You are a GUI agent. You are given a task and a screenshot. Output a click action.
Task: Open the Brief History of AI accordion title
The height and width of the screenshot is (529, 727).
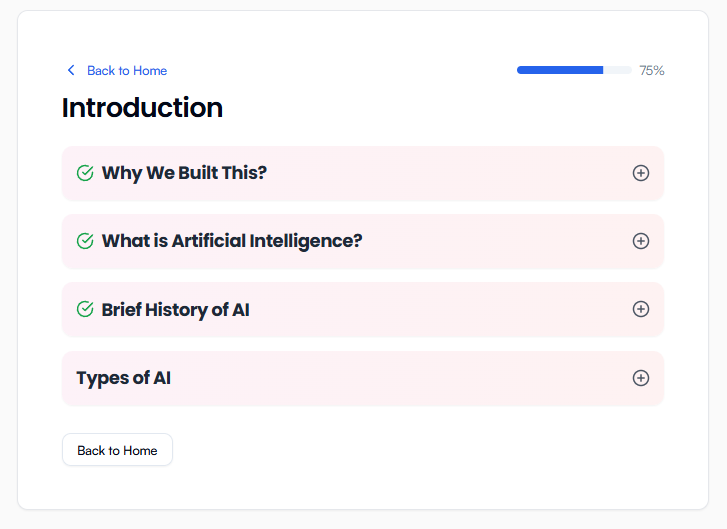click(175, 309)
